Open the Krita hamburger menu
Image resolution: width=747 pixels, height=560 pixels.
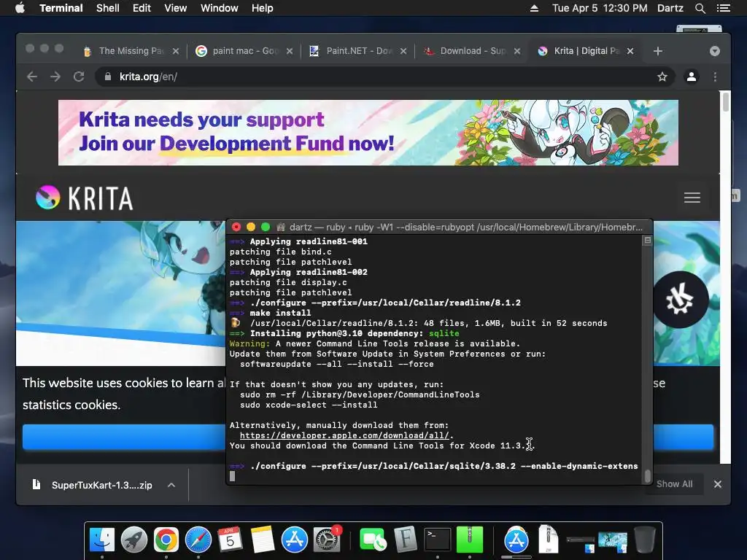click(x=692, y=198)
